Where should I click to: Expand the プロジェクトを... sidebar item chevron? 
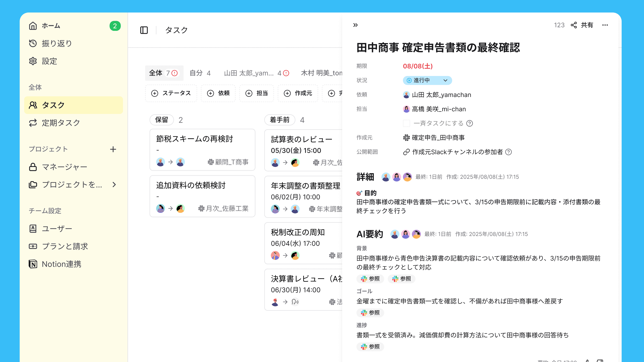coord(114,185)
